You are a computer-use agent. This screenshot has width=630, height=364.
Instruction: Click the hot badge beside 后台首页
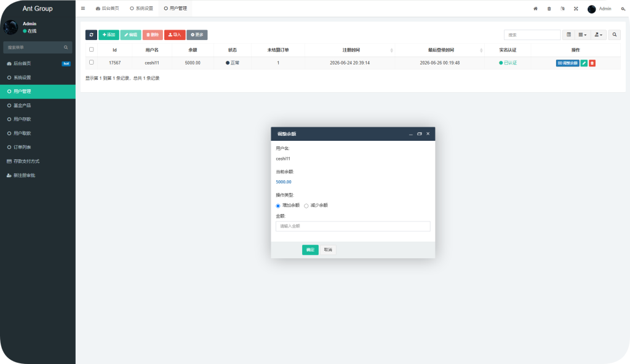(66, 63)
